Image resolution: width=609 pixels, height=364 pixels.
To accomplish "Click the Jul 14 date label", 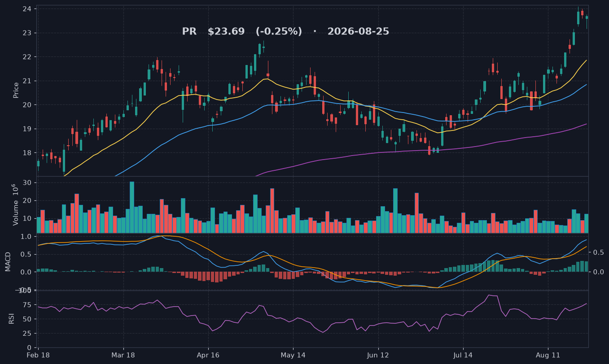I will coord(463,355).
